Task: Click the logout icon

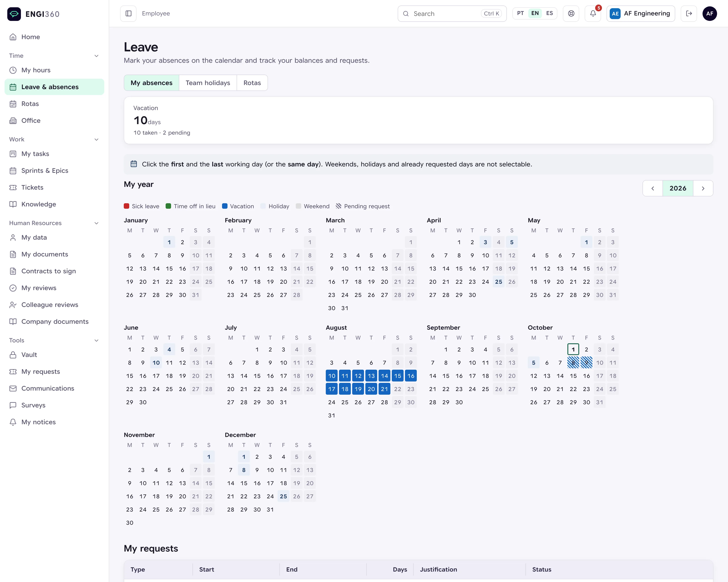Action: (689, 13)
